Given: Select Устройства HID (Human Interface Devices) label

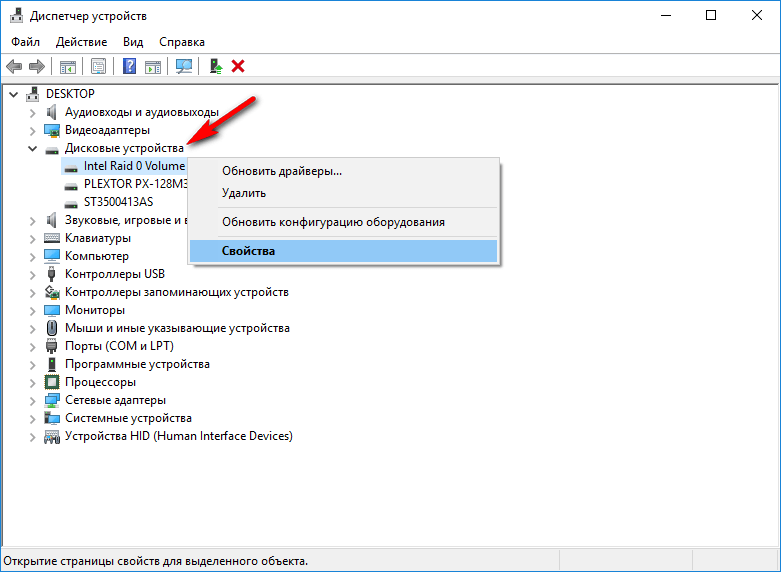Looking at the screenshot, I should [179, 436].
